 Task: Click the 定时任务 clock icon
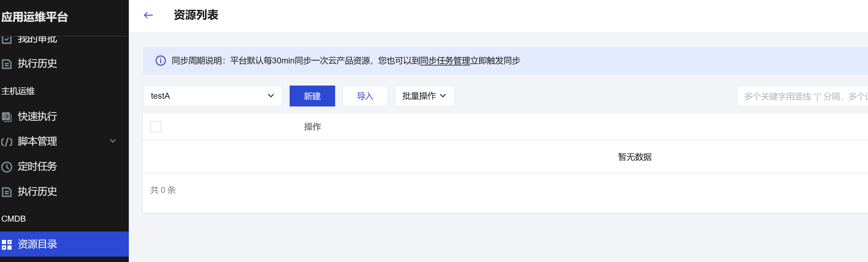7,167
